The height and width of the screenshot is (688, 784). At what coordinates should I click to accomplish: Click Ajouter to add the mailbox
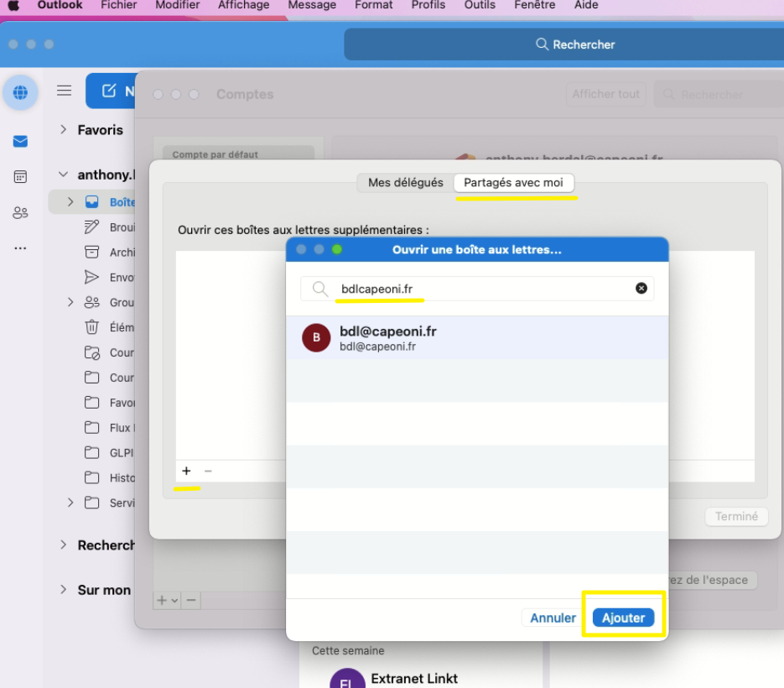(x=623, y=618)
